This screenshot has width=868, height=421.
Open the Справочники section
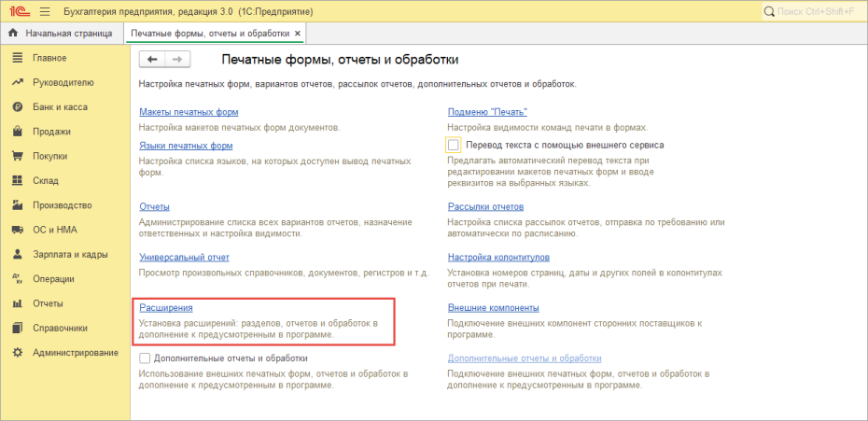65,328
